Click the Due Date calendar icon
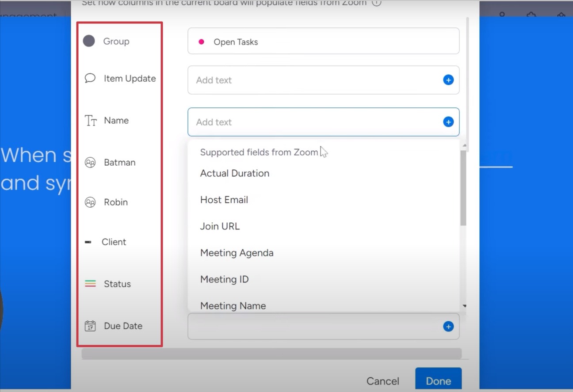The height and width of the screenshot is (392, 573). (90, 326)
